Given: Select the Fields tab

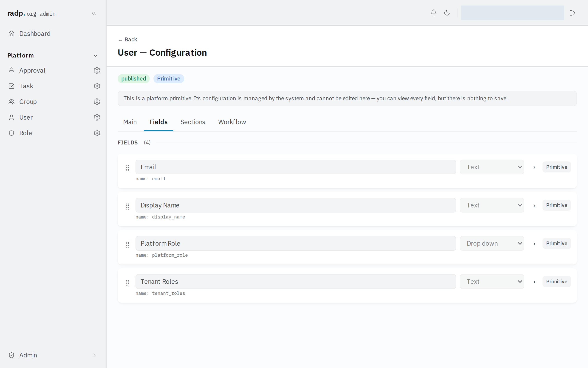Looking at the screenshot, I should (x=158, y=122).
